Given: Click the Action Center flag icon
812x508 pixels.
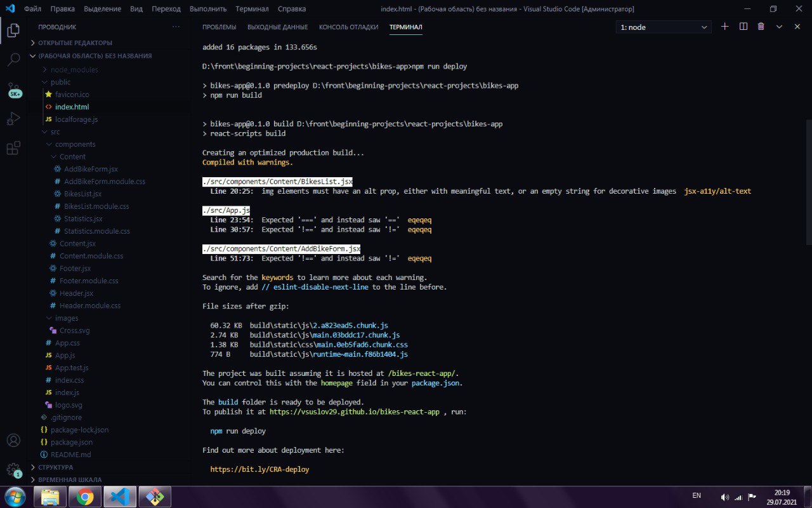Looking at the screenshot, I should coord(752,497).
